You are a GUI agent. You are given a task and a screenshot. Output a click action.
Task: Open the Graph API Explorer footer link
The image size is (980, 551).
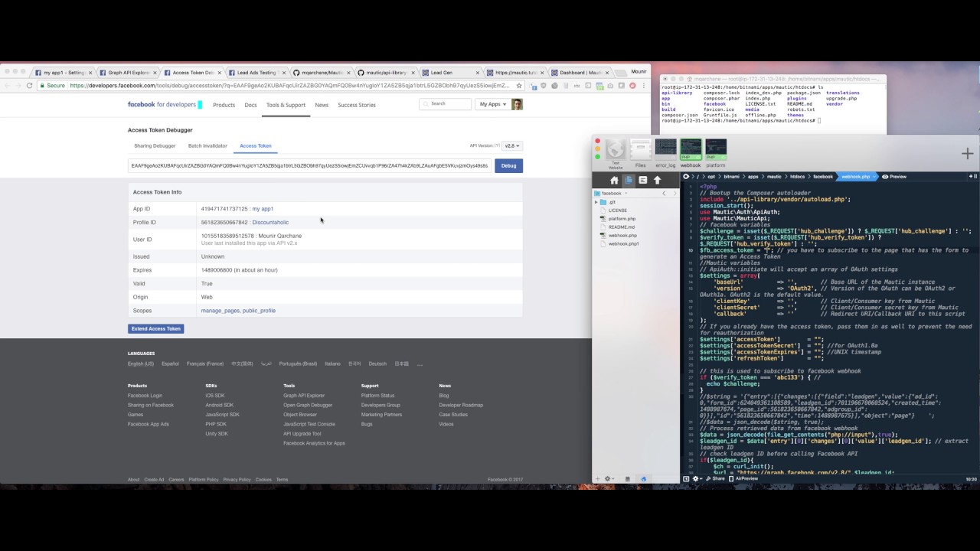304,396
